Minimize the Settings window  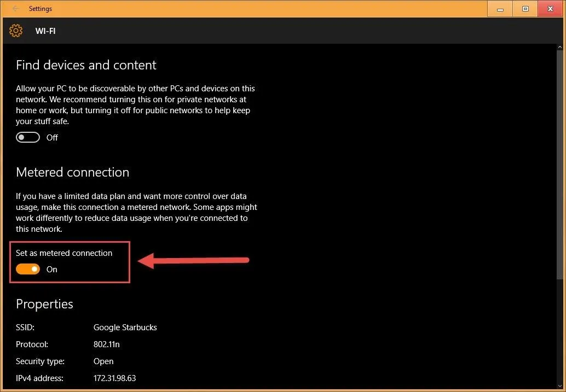pyautogui.click(x=500, y=9)
